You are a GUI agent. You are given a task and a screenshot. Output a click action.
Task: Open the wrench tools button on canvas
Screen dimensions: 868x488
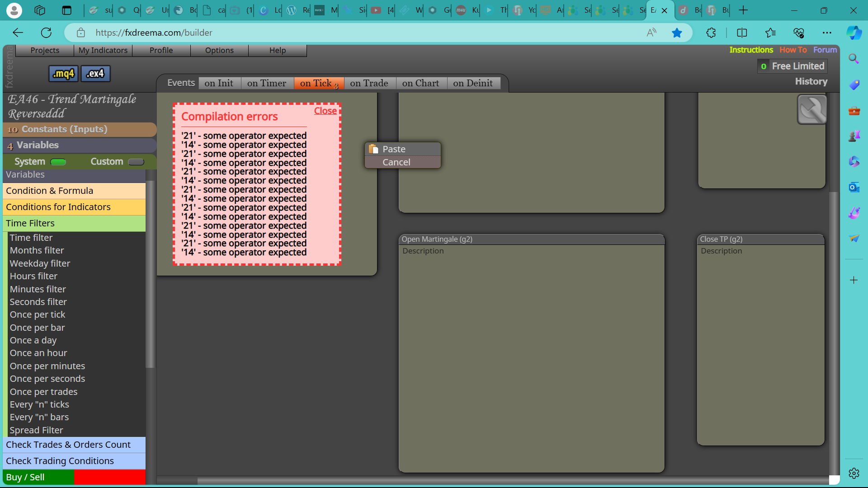[x=812, y=109]
